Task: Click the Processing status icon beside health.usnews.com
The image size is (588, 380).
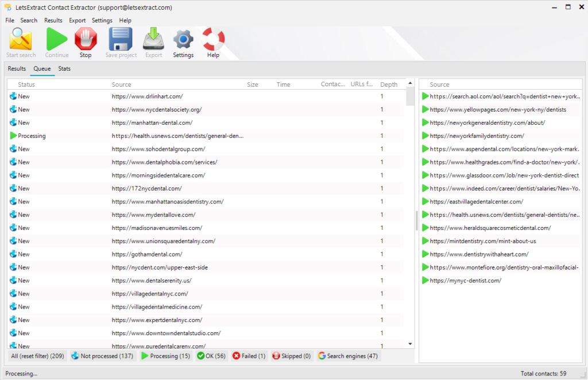Action: 14,136
